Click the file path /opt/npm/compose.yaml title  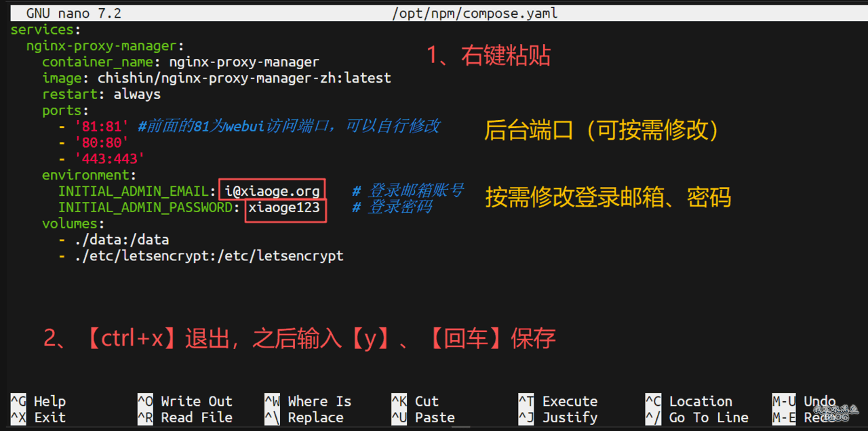tap(475, 13)
